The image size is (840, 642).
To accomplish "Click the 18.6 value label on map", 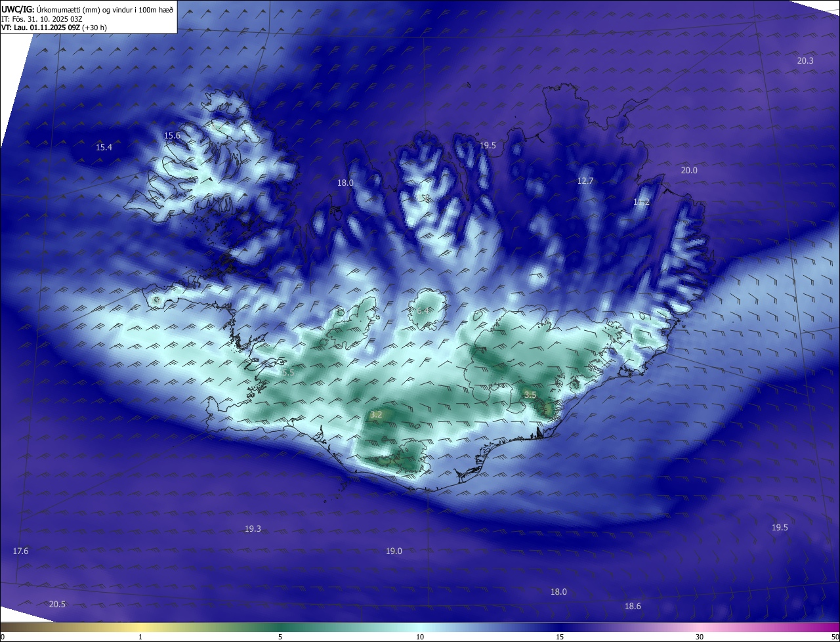I will [633, 607].
